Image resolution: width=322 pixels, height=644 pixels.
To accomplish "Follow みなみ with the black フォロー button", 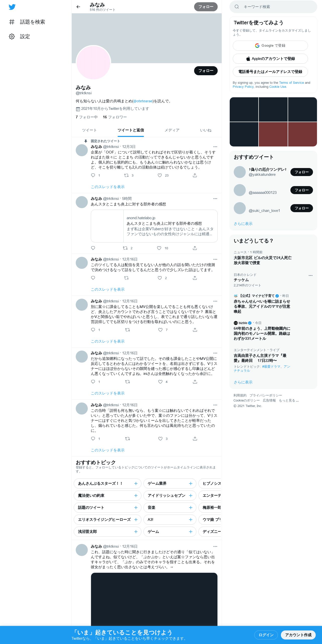I will (206, 71).
